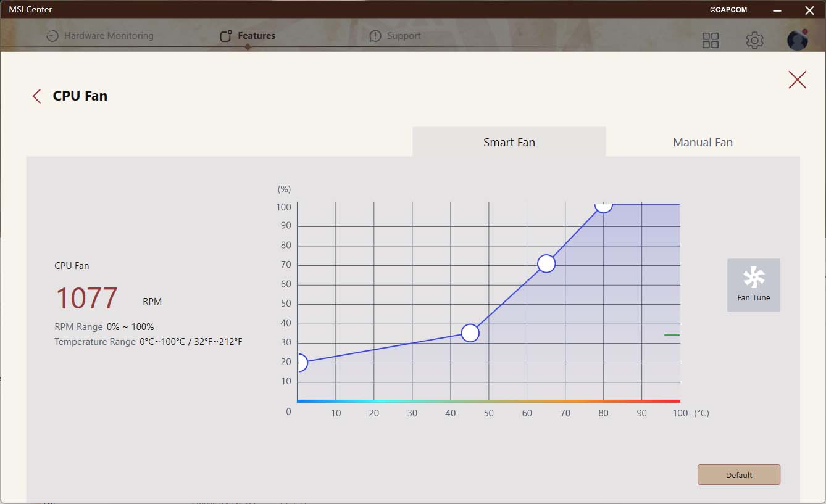Select the Features navigation item
Viewport: 826px width, 504px height.
tap(248, 36)
